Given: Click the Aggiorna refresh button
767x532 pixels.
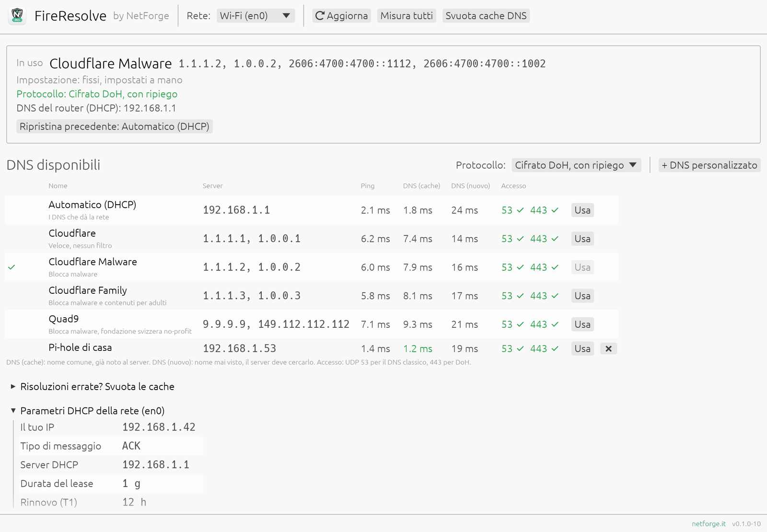Looking at the screenshot, I should [x=341, y=16].
